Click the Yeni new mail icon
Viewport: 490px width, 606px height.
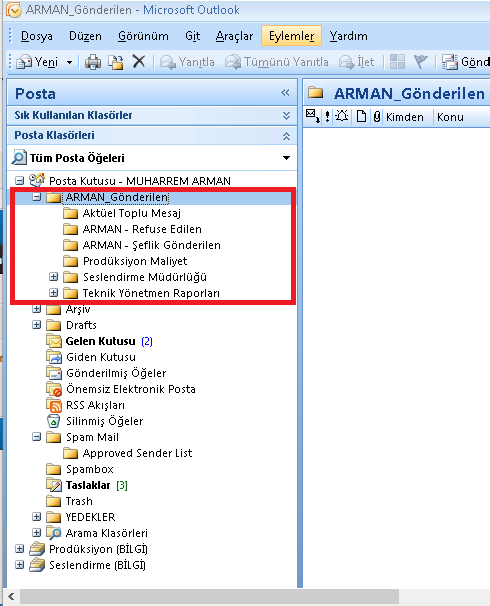pyautogui.click(x=25, y=61)
